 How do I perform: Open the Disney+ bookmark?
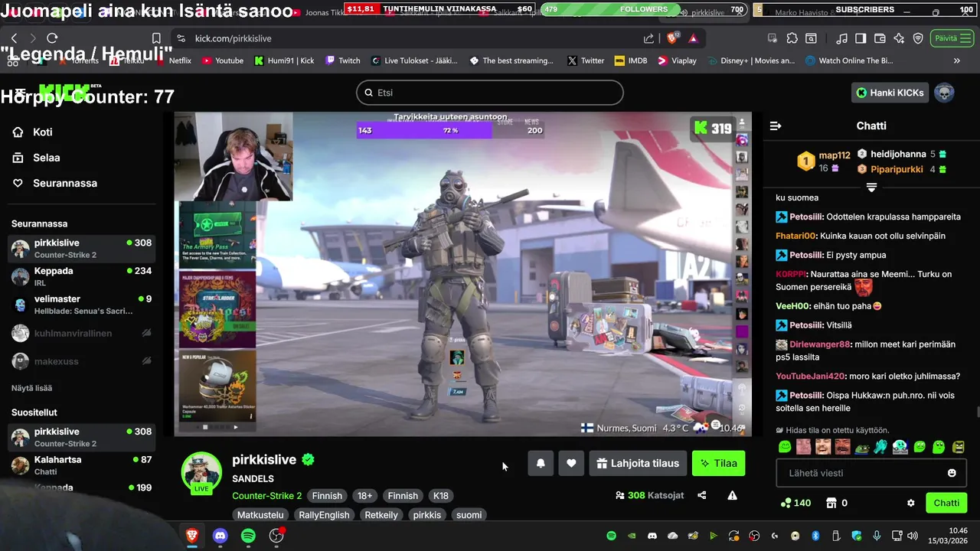pyautogui.click(x=751, y=60)
